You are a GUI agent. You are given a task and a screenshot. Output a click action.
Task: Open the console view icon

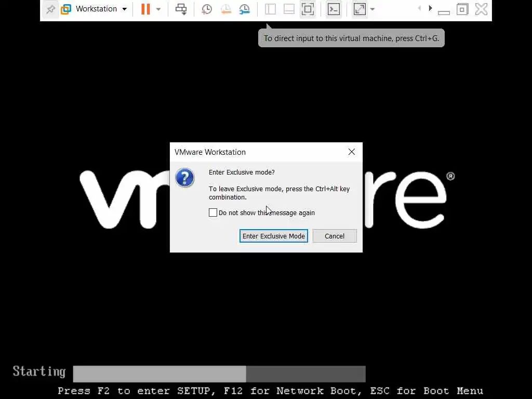(x=334, y=9)
